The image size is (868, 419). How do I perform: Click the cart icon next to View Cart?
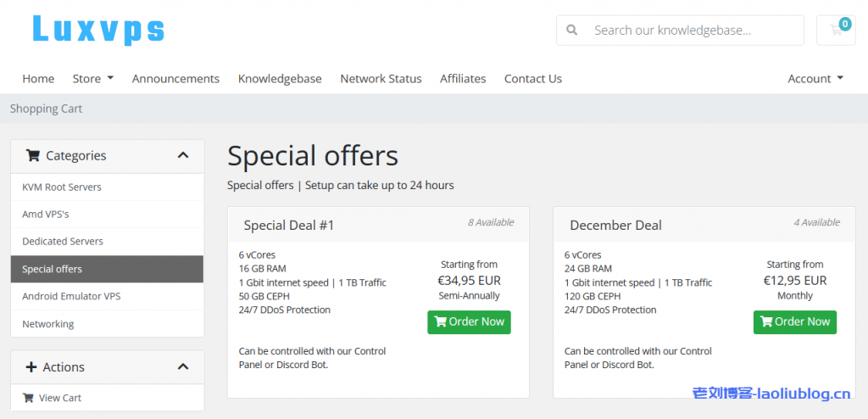coord(28,398)
